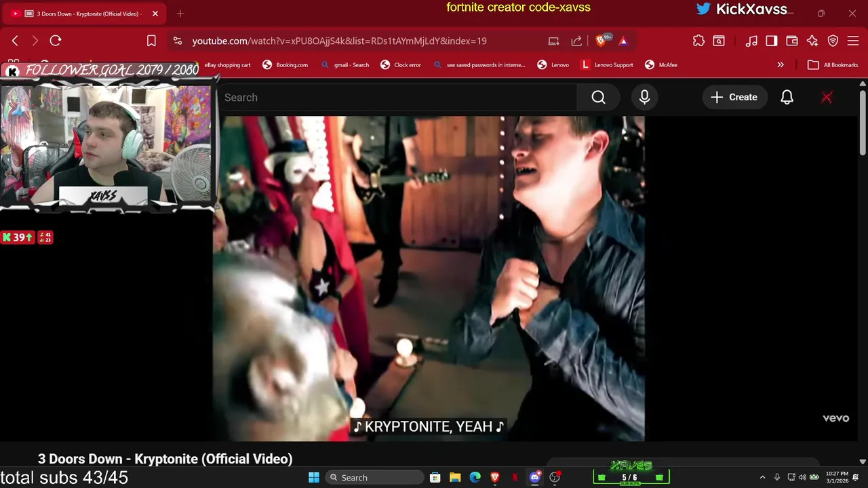The width and height of the screenshot is (868, 488).
Task: Open Leo AI sparkle icon
Action: click(x=812, y=41)
